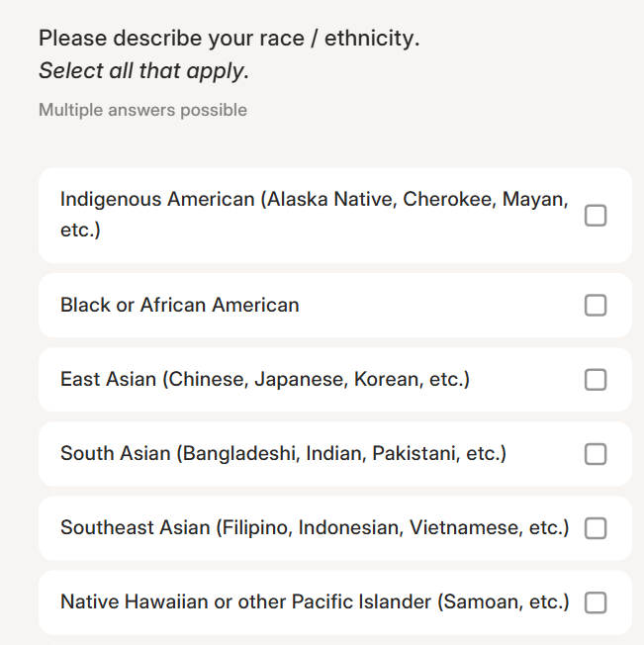Click the word 'Pakistani' in South Asian option
Image resolution: width=644 pixels, height=645 pixels.
(x=416, y=454)
